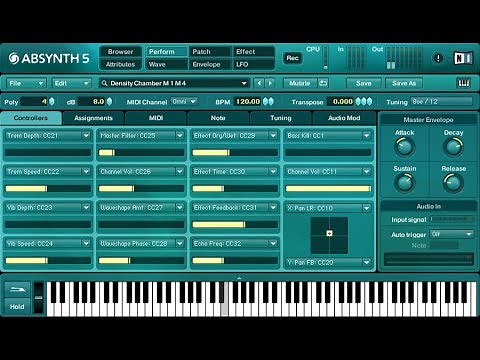
Task: Go to next preset arrow
Action: point(270,83)
